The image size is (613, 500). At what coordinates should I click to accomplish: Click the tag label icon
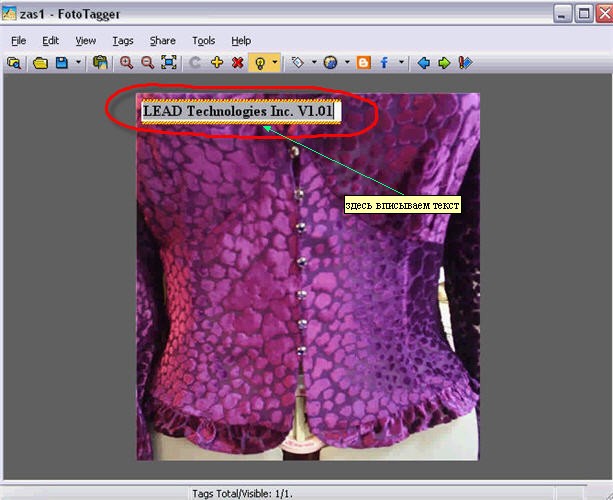298,63
